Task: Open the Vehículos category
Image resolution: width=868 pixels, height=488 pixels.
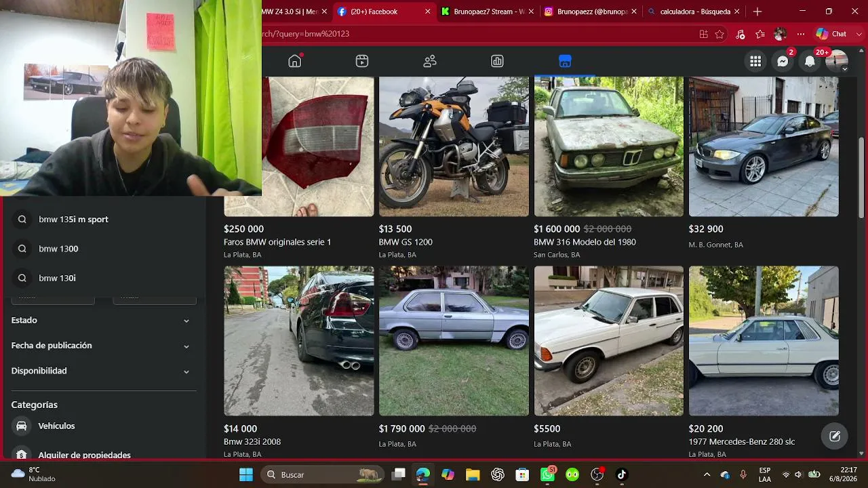Action: tap(104, 426)
